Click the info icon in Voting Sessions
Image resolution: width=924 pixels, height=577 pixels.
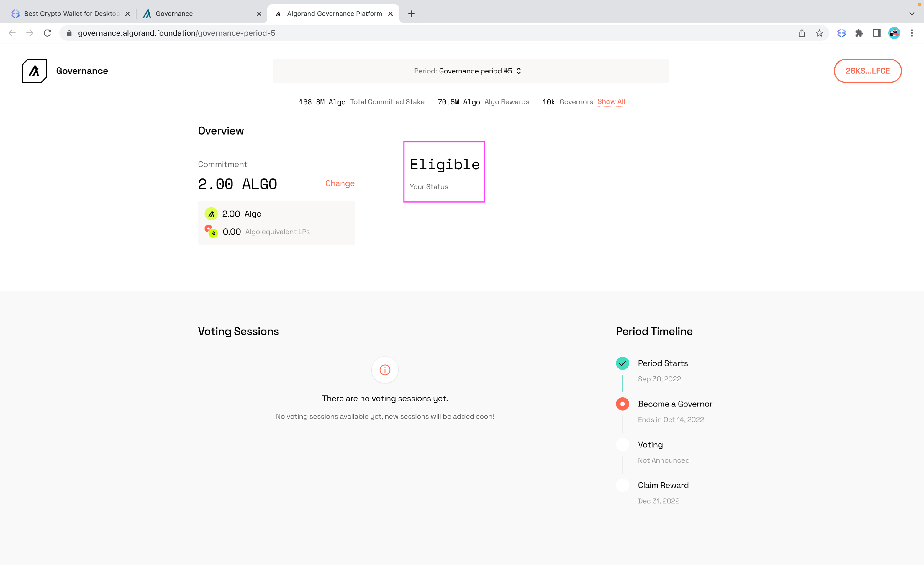[385, 370]
